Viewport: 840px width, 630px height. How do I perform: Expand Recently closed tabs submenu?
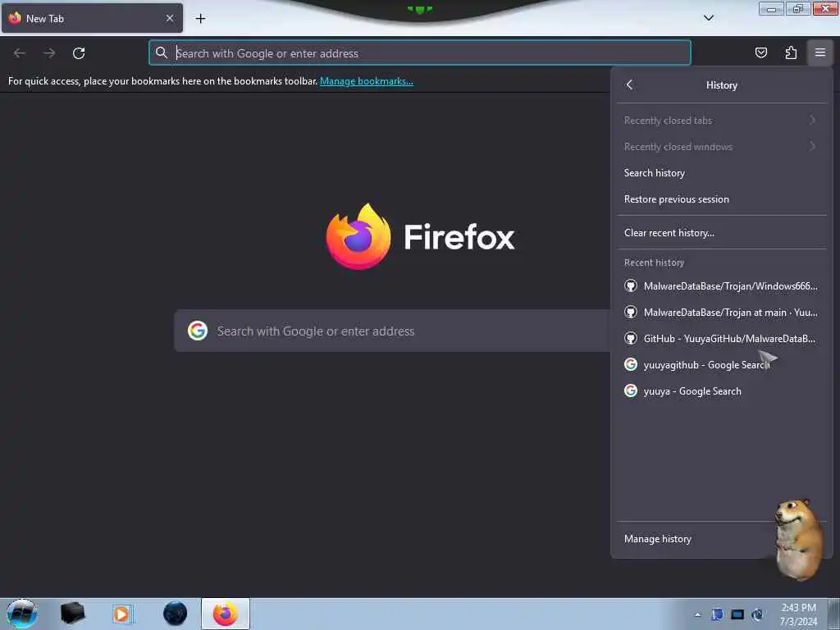[722, 121]
